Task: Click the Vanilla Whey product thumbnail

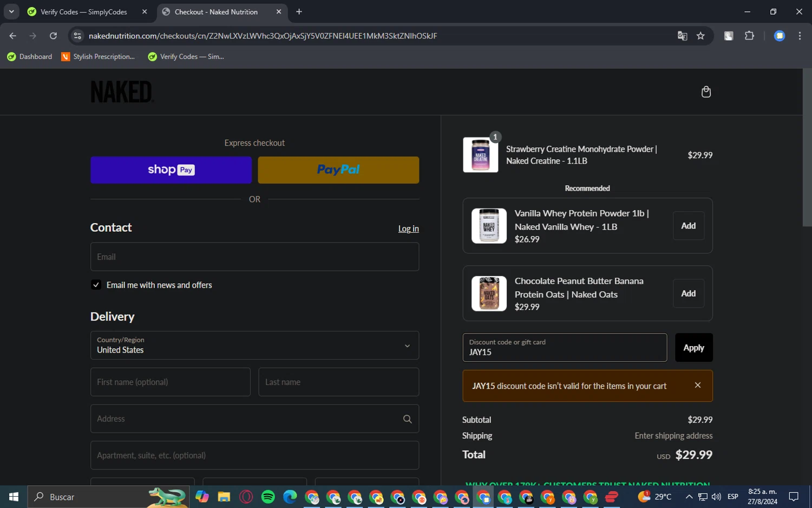Action: click(x=489, y=226)
